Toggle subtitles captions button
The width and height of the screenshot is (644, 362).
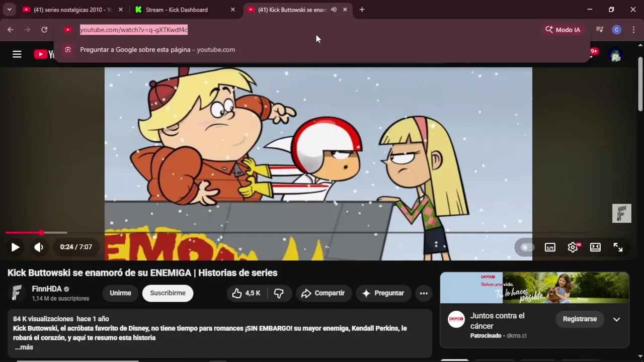point(550,247)
